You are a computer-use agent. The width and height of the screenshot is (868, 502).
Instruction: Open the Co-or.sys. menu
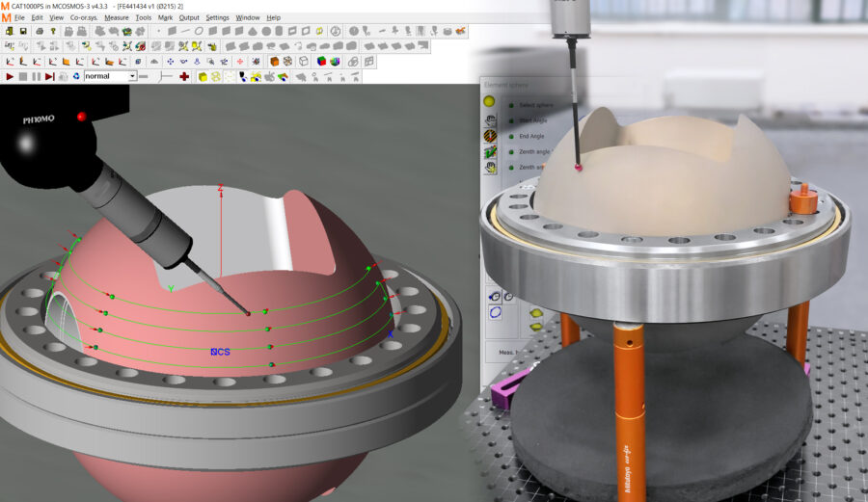pos(84,17)
